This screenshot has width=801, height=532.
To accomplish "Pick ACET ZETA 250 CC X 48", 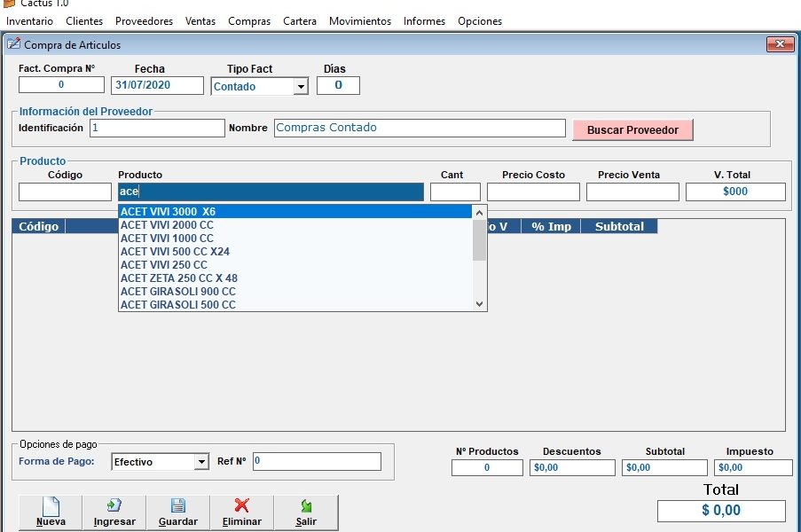I will (178, 278).
